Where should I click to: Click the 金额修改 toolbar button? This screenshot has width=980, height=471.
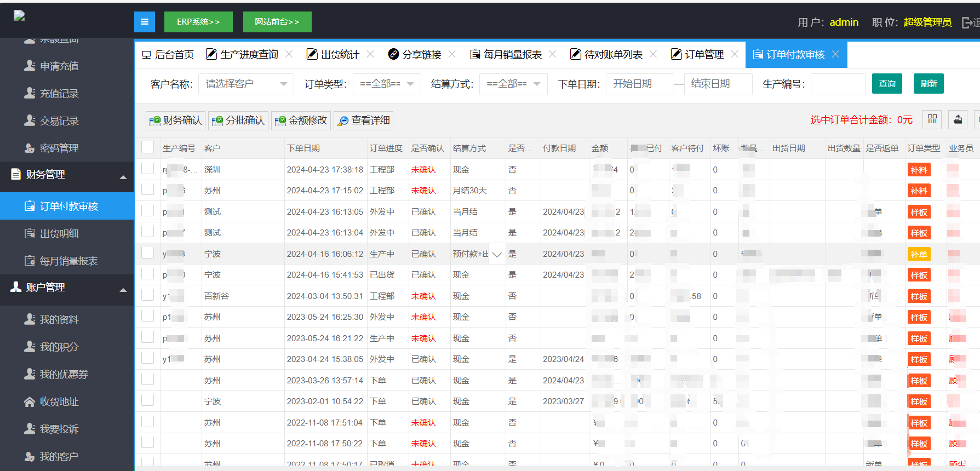pos(301,120)
